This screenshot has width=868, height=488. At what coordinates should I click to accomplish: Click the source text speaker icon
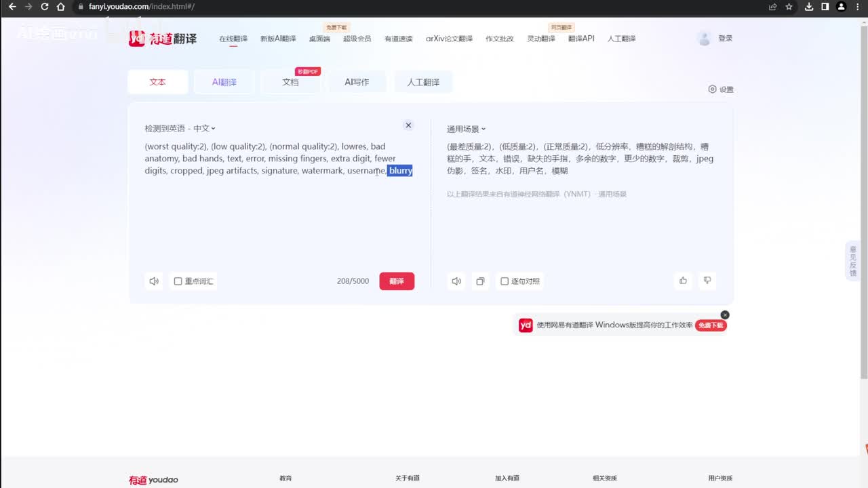[154, 281]
